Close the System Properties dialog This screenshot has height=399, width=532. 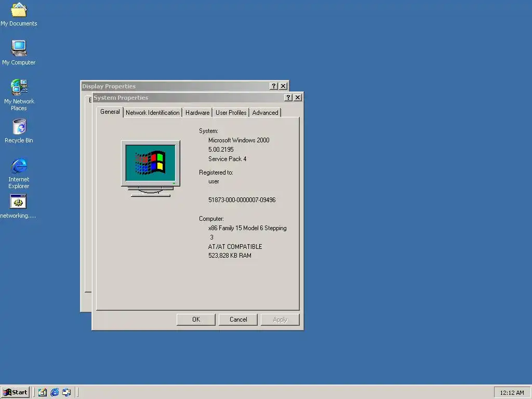298,98
